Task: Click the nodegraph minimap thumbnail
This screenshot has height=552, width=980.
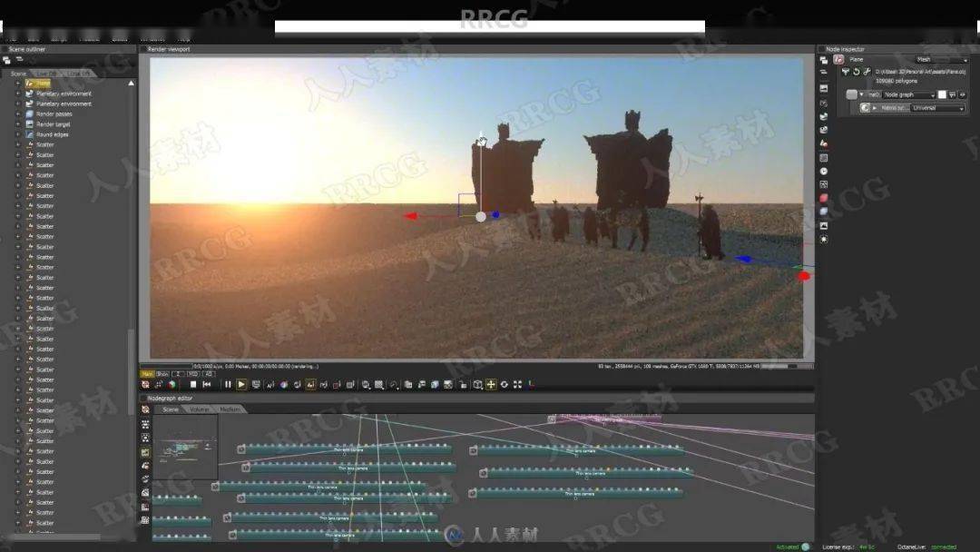Action: pos(185,447)
